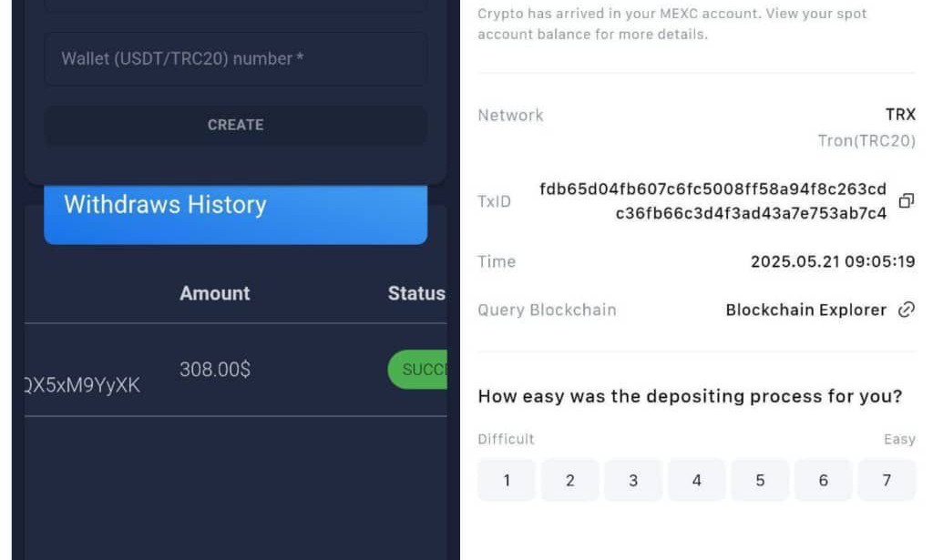Screen dimensions: 933x560
Task: Click the wallet address ending in M9YyXK
Action: pos(82,385)
